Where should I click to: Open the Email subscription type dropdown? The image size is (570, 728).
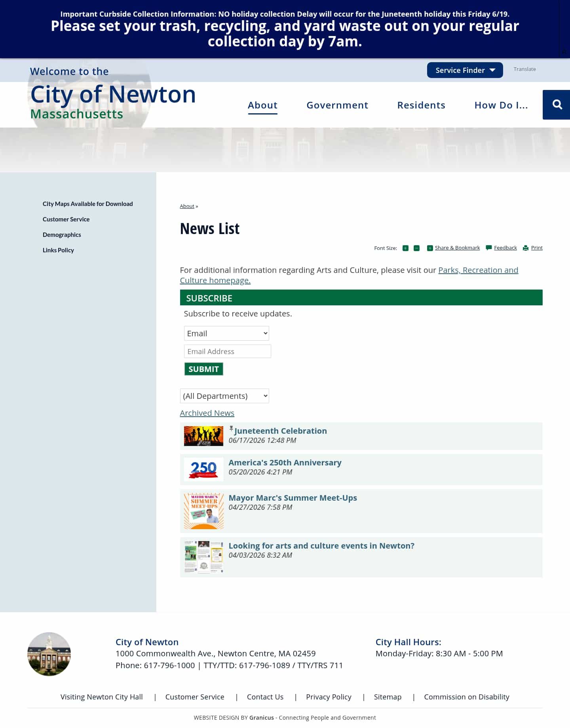pos(226,334)
